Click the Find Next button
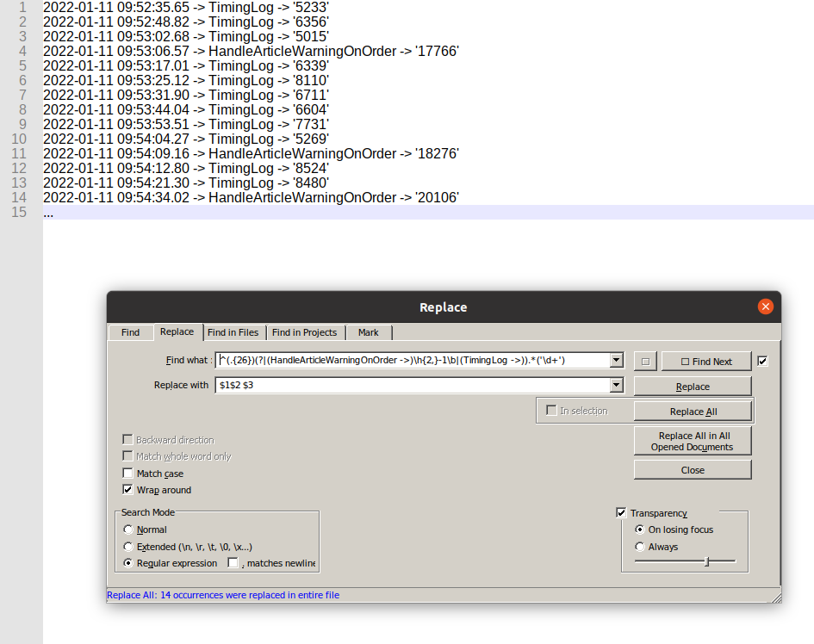This screenshot has height=644, width=814. point(706,362)
